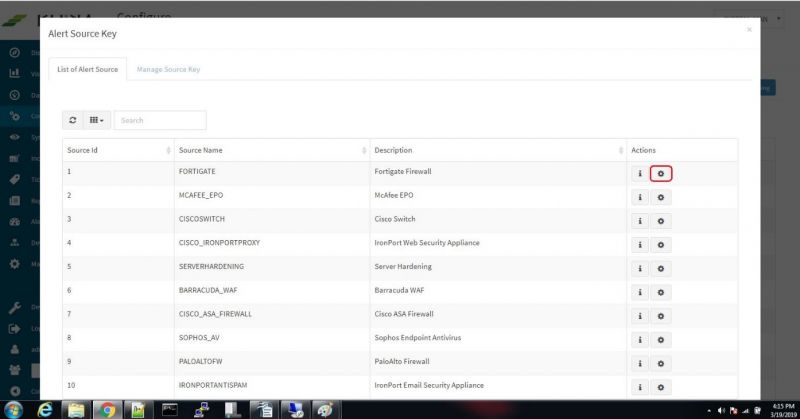The image size is (800, 419).
Task: Open File Explorer from taskbar
Action: tap(76, 410)
